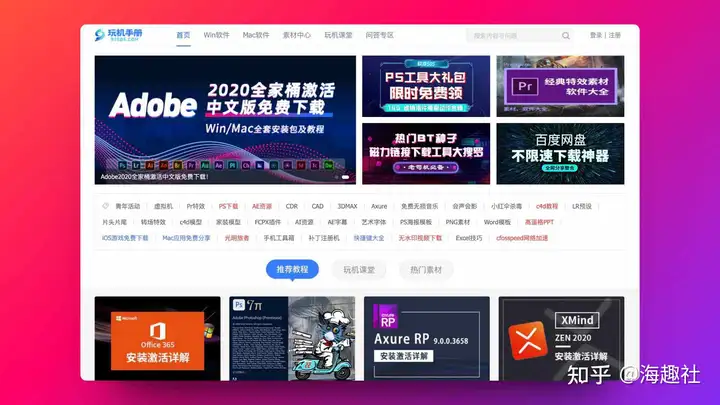Click the search magnifier icon
720x405 pixels.
tap(565, 36)
